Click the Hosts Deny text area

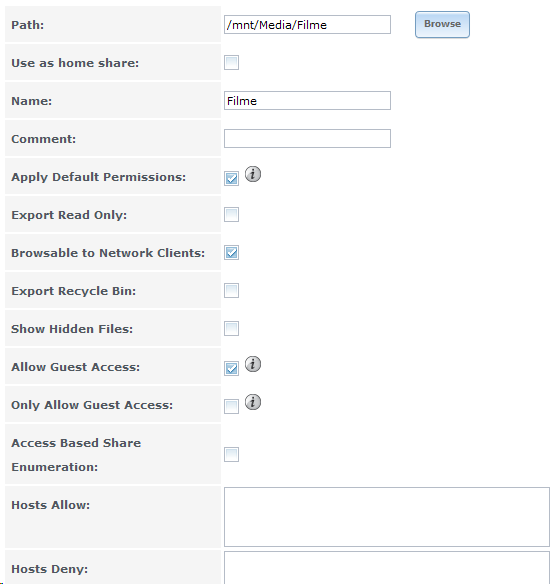pos(387,568)
